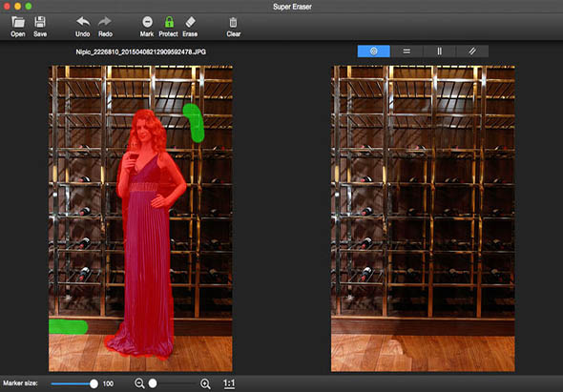The width and height of the screenshot is (563, 392).
Task: Click the red-marked woman in the source image
Action: pos(147,234)
